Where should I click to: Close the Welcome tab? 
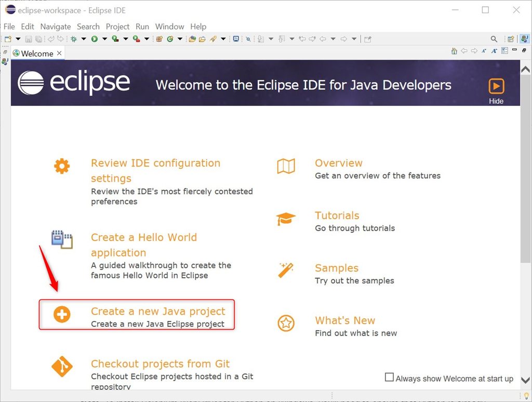click(59, 53)
